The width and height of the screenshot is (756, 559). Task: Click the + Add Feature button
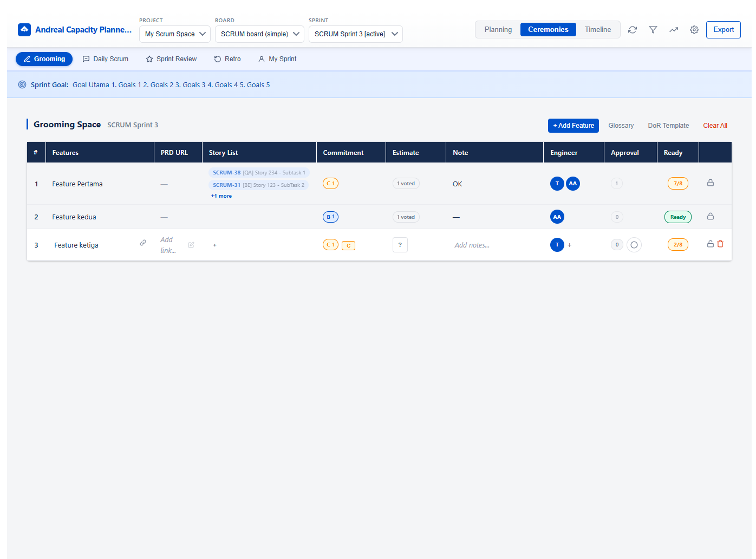[x=573, y=125]
